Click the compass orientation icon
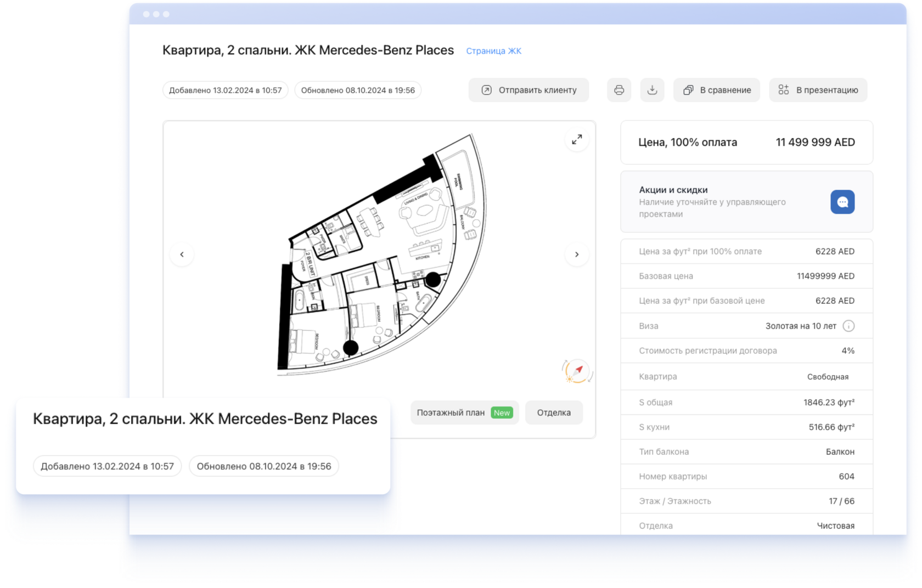The width and height of the screenshot is (922, 588). tap(577, 371)
